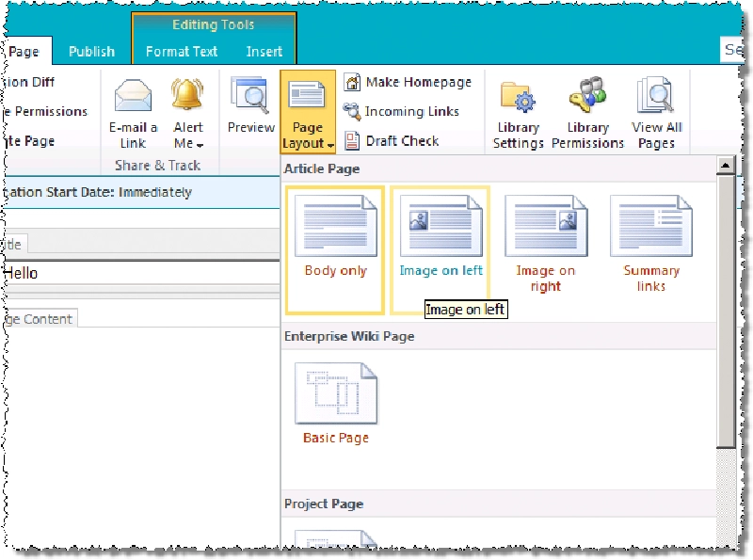Click the Body only text link
The image size is (753, 560).
point(336,270)
